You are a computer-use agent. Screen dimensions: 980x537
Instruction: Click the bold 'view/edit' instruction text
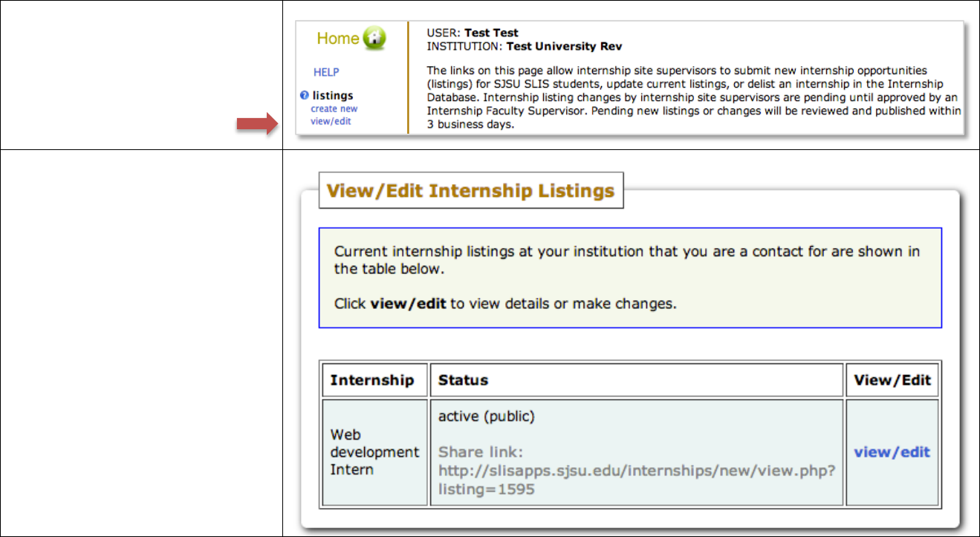(x=408, y=304)
